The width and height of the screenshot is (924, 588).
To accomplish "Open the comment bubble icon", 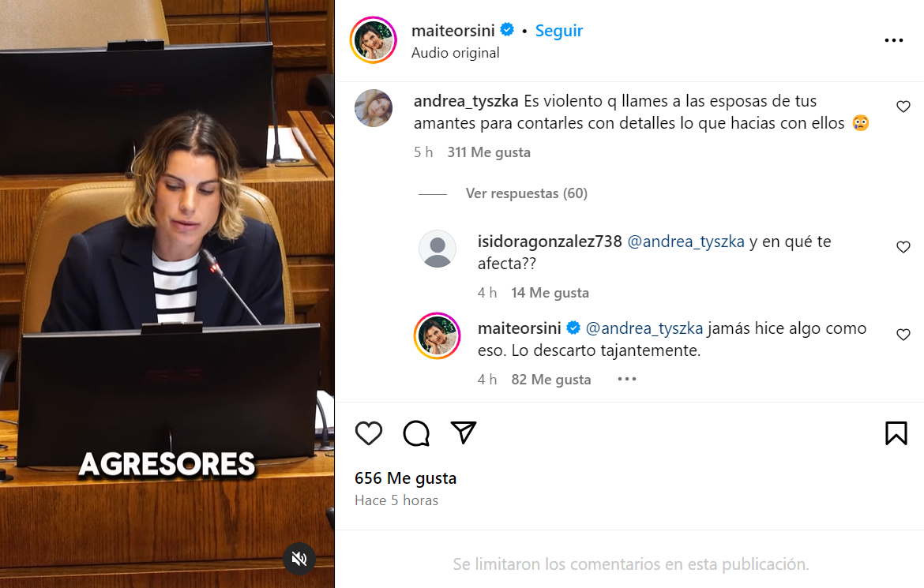I will (416, 433).
